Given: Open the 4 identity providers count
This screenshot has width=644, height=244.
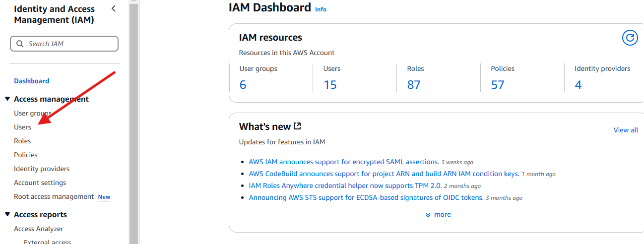Looking at the screenshot, I should pyautogui.click(x=578, y=85).
